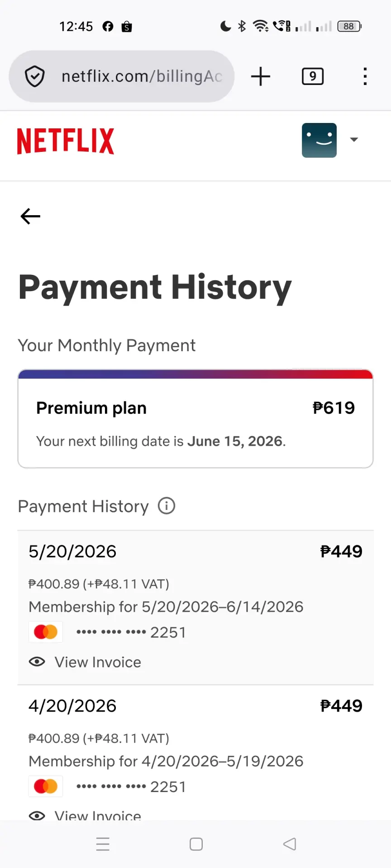Select the netflix.com/billingAc address bar
This screenshot has height=868, width=391.
coord(121,76)
